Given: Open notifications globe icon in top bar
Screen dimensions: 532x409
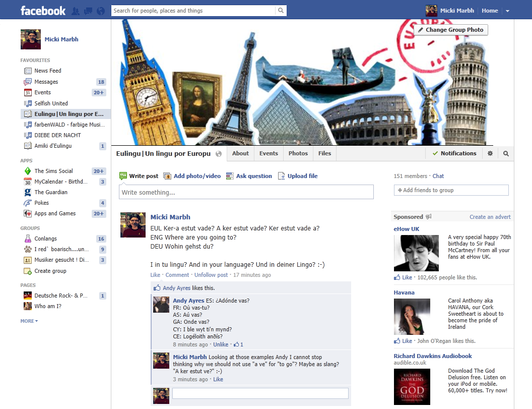Looking at the screenshot, I should click(101, 11).
